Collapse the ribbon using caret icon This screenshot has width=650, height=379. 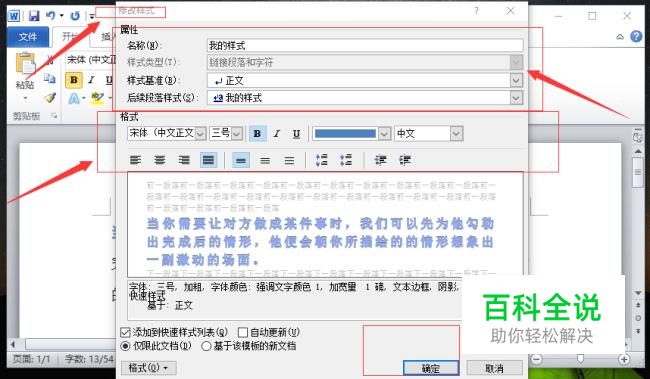pyautogui.click(x=620, y=37)
